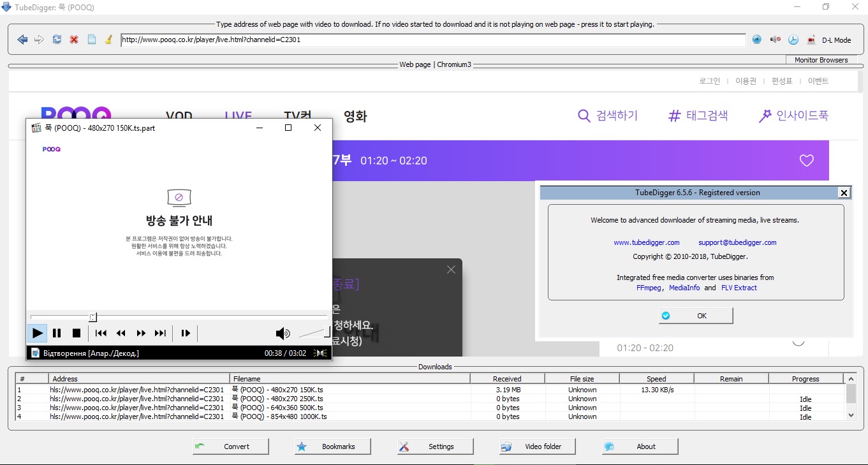Open the Settings button

(436, 447)
